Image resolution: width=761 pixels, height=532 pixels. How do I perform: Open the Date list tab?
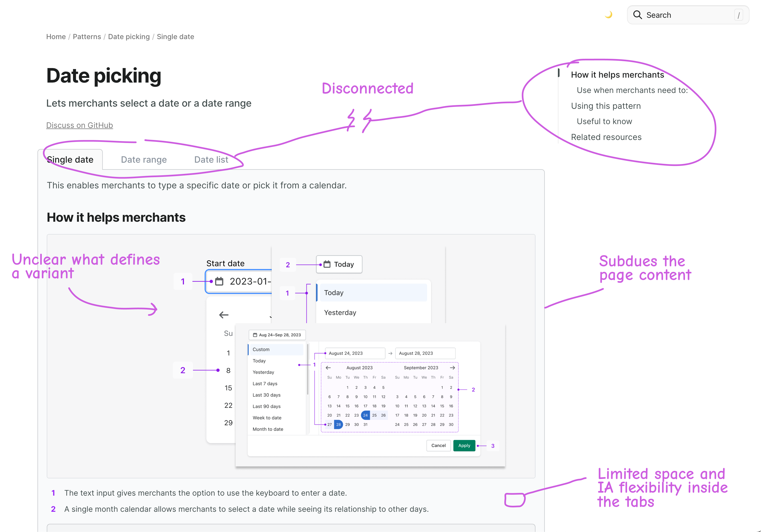[x=211, y=159]
